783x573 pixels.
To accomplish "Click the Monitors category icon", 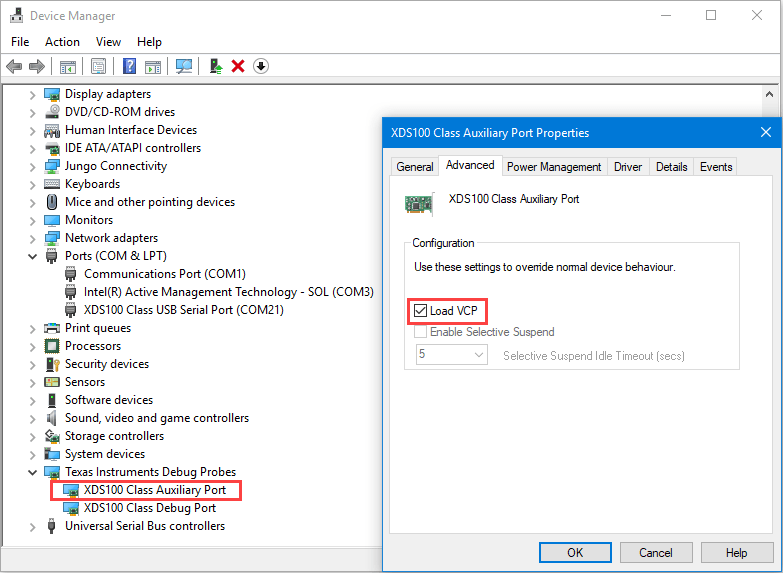I will [52, 220].
